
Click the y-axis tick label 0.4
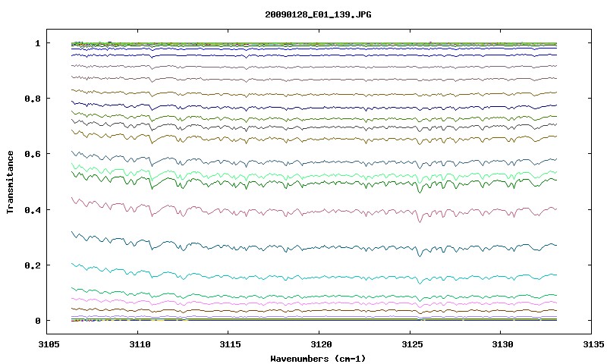pos(33,209)
